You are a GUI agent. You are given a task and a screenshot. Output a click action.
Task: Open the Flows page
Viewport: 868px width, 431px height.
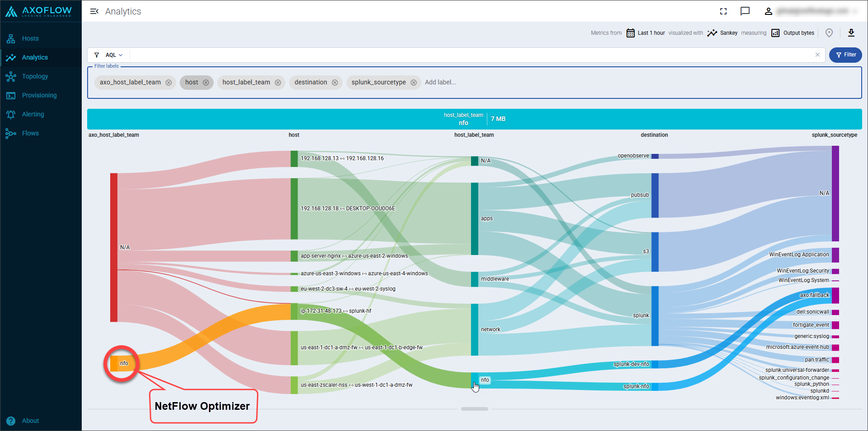[x=30, y=133]
